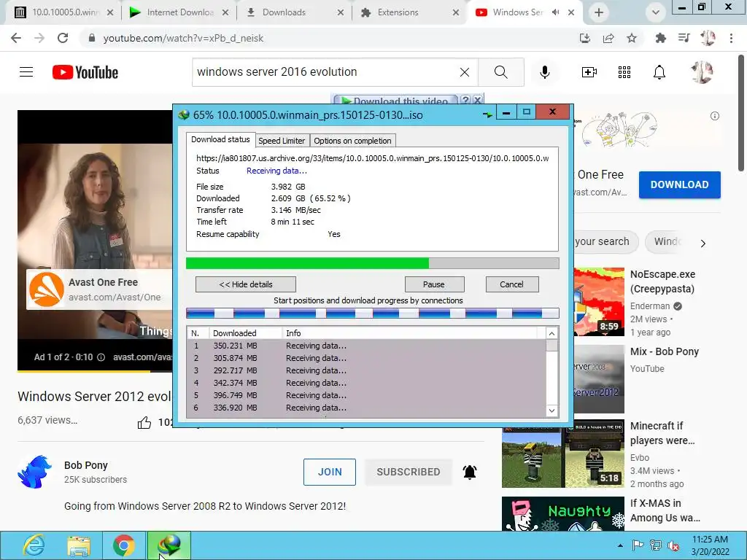Open the Bob Pony channel name link
747x560 pixels.
pyautogui.click(x=86, y=465)
